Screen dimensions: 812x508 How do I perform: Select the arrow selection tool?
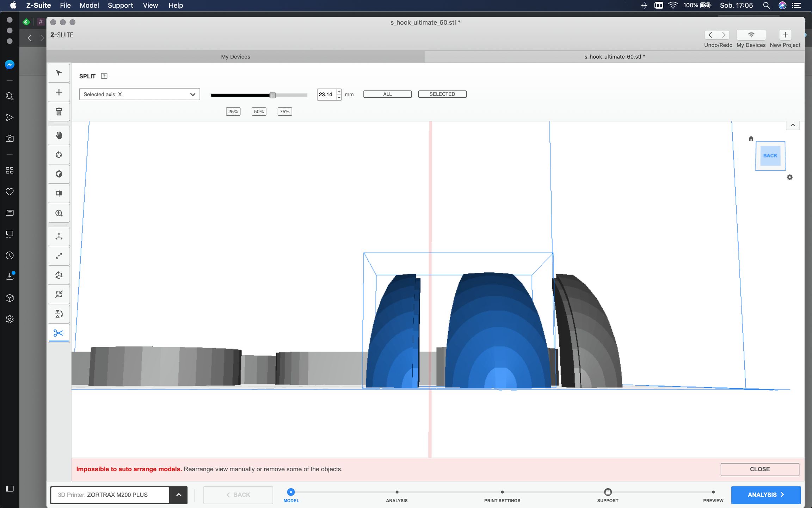tap(59, 73)
